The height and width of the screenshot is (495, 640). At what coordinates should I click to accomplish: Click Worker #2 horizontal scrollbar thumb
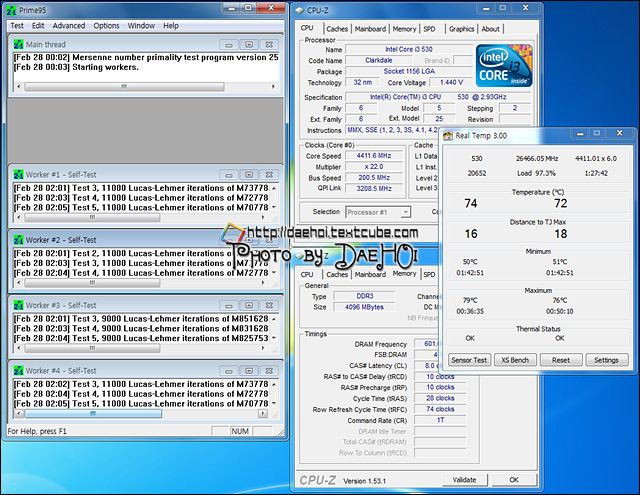[x=92, y=283]
